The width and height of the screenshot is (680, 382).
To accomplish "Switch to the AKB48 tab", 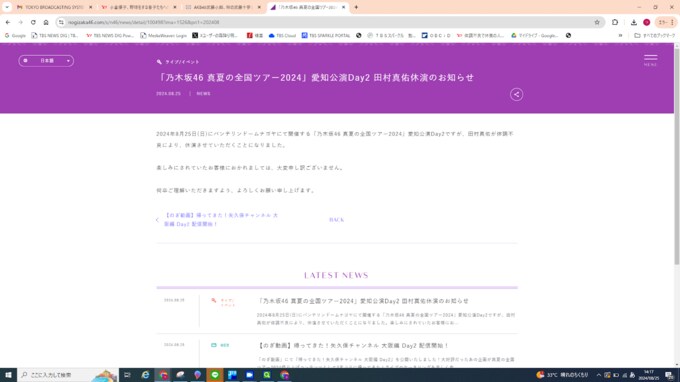I will pyautogui.click(x=223, y=7).
